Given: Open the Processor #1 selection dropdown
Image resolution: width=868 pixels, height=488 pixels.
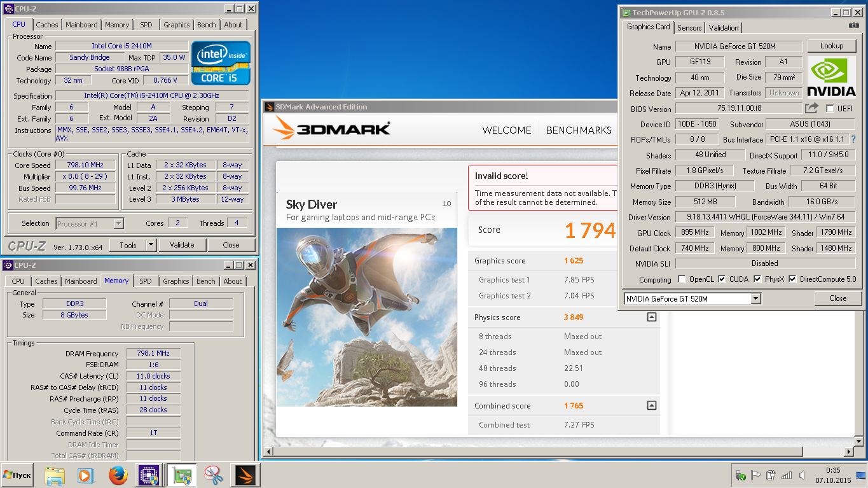Looking at the screenshot, I should pyautogui.click(x=118, y=223).
